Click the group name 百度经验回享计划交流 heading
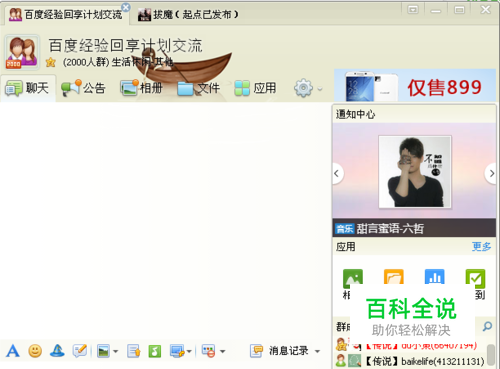Screen dimensions: 500x369 click(x=125, y=46)
